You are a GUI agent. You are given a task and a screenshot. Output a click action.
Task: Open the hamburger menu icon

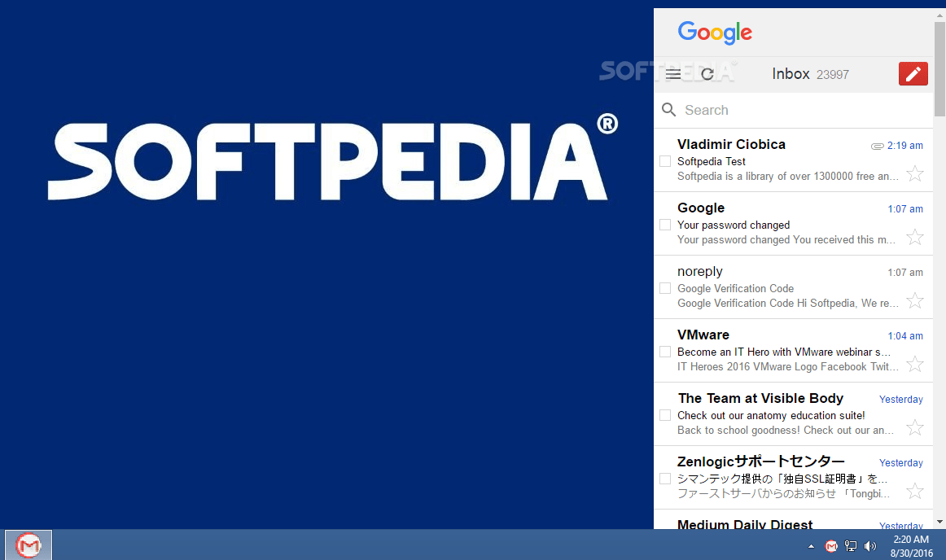pos(673,74)
